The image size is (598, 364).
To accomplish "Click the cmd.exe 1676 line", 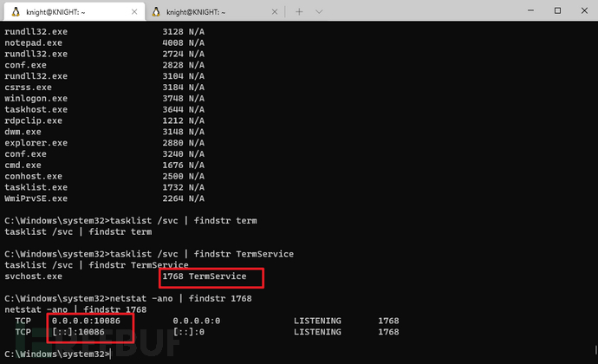I will point(105,165).
